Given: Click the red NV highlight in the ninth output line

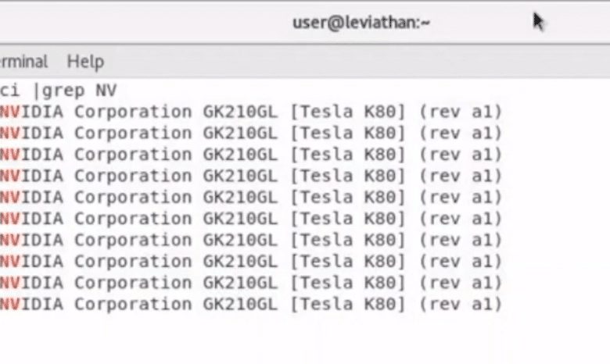Looking at the screenshot, I should tap(10, 283).
